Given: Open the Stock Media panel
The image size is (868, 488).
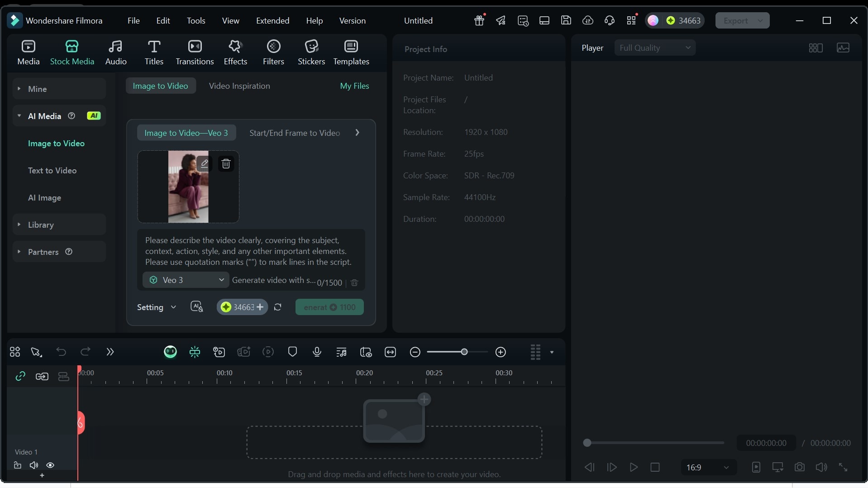Looking at the screenshot, I should pos(72,51).
